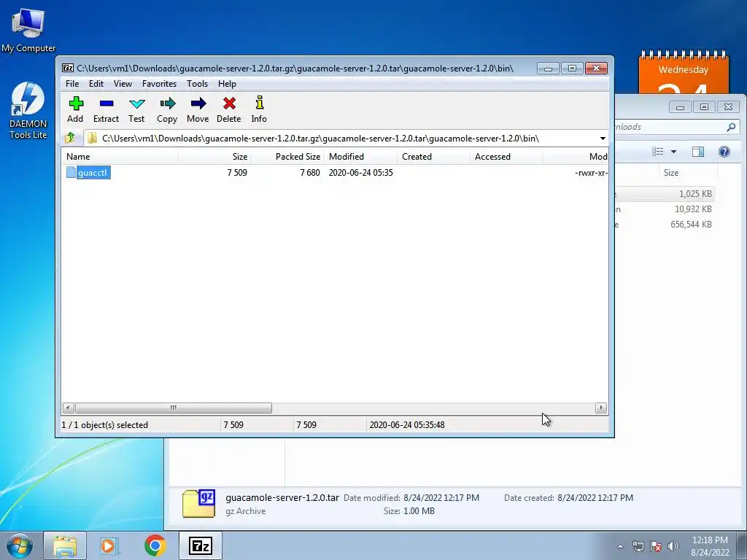This screenshot has height=560, width=747.
Task: Open the File menu
Action: (72, 84)
